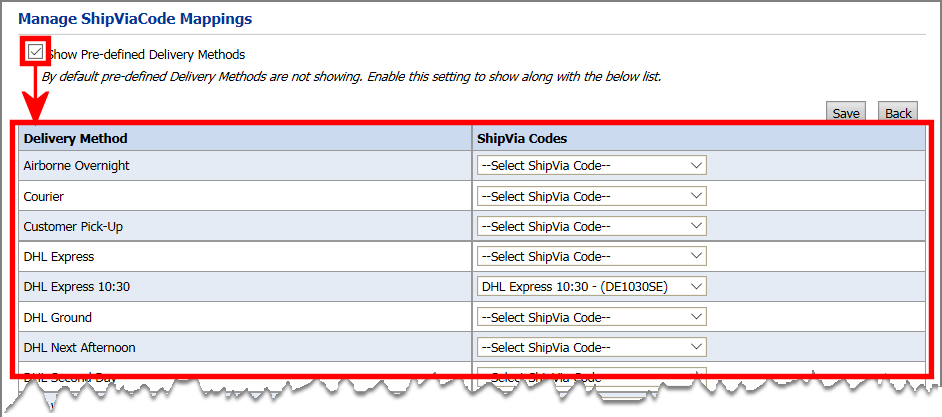
Task: Click the Delivery Method column header
Action: 76,138
